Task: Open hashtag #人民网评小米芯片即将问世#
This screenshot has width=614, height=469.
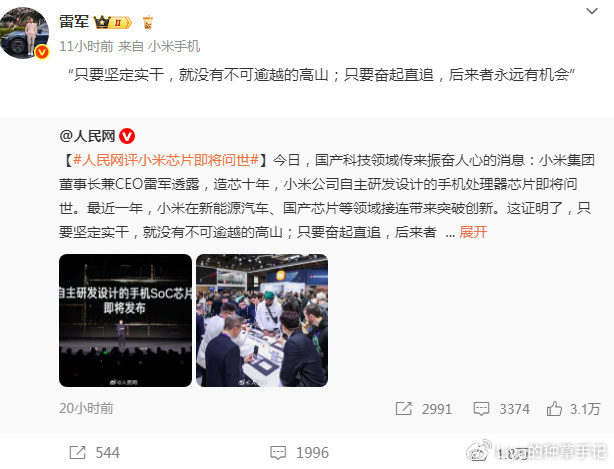Action: point(166,160)
